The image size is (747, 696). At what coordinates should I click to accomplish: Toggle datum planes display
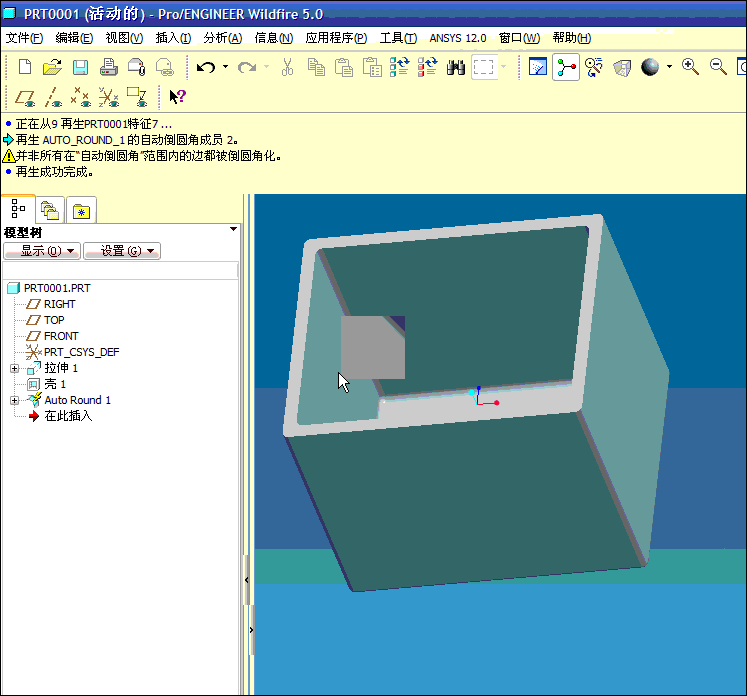[25, 97]
